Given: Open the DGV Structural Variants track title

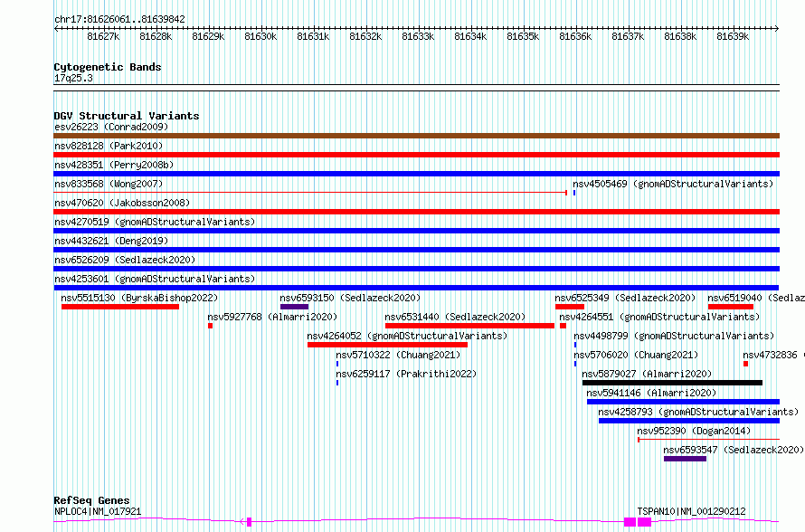Looking at the screenshot, I should (127, 116).
